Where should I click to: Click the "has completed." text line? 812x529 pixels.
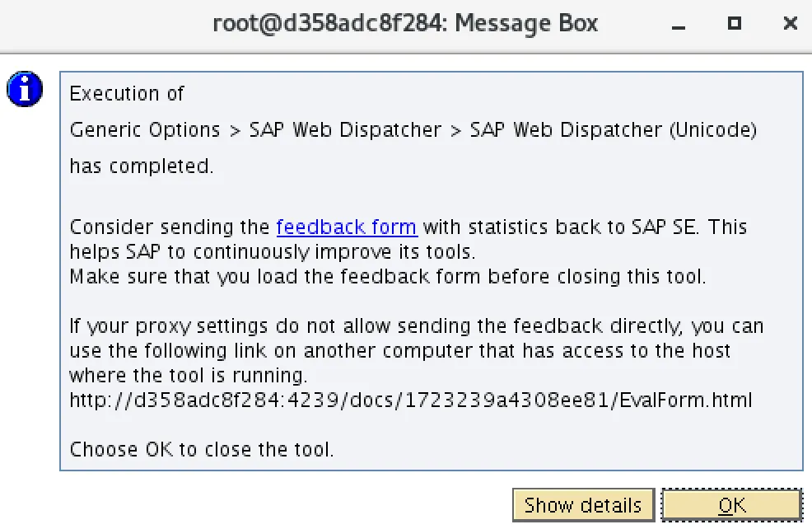pos(142,166)
